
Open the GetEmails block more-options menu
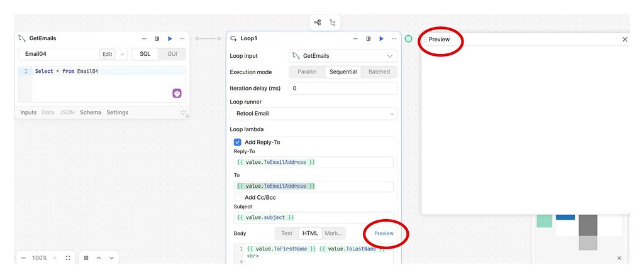coord(182,38)
